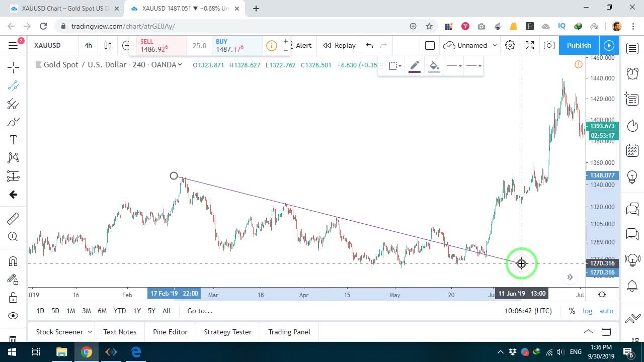This screenshot has width=644, height=362.
Task: Open the chart patterns tool
Action: 14,158
